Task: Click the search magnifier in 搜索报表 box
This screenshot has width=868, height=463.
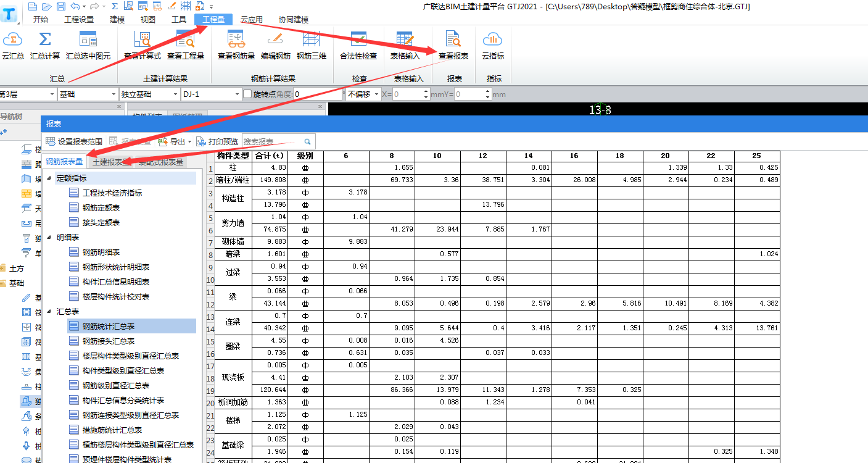Action: click(307, 141)
